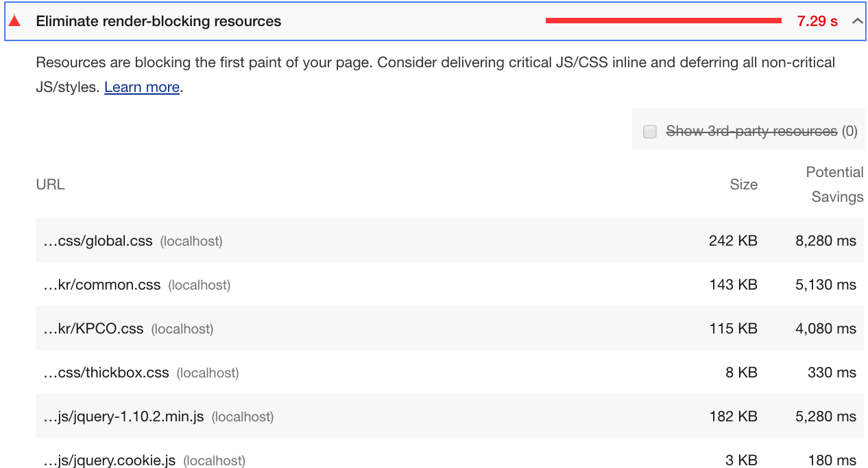Select the kr/KPCO.css URL

pyautogui.click(x=93, y=329)
